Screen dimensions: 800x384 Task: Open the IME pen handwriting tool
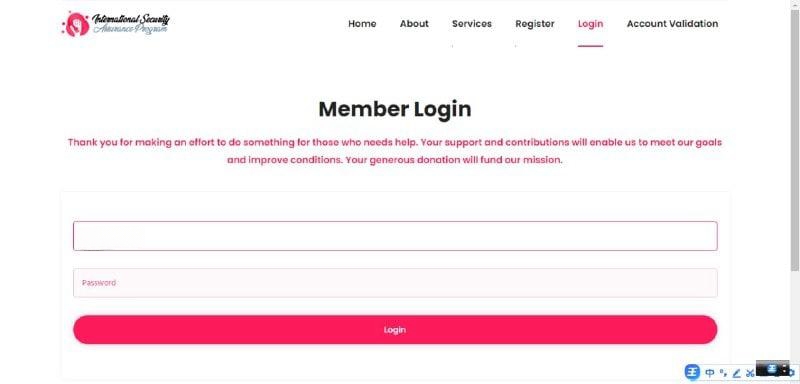pos(737,373)
